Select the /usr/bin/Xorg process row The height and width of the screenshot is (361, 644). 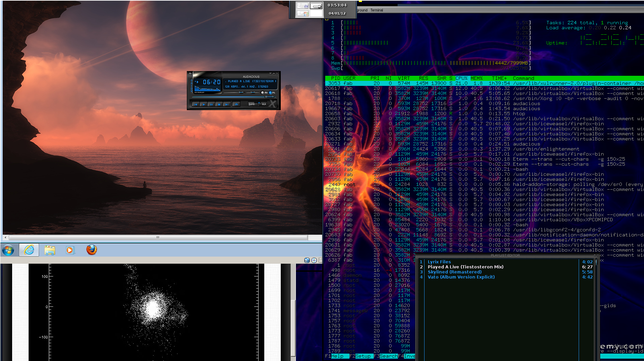point(484,98)
